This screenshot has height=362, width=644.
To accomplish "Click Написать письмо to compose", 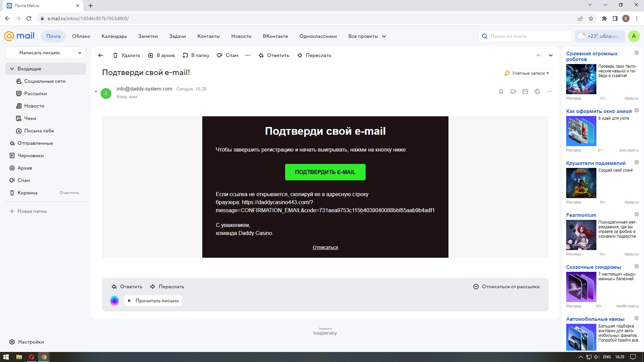I will [40, 53].
